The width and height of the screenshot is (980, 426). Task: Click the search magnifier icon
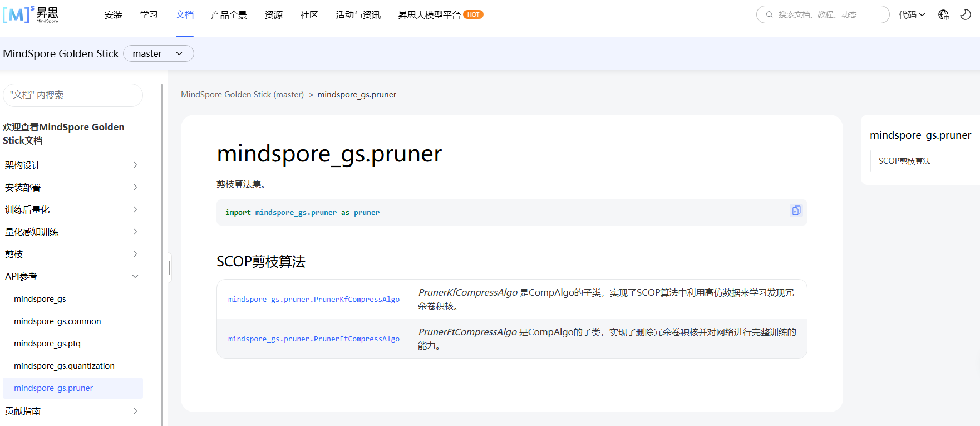pyautogui.click(x=769, y=15)
